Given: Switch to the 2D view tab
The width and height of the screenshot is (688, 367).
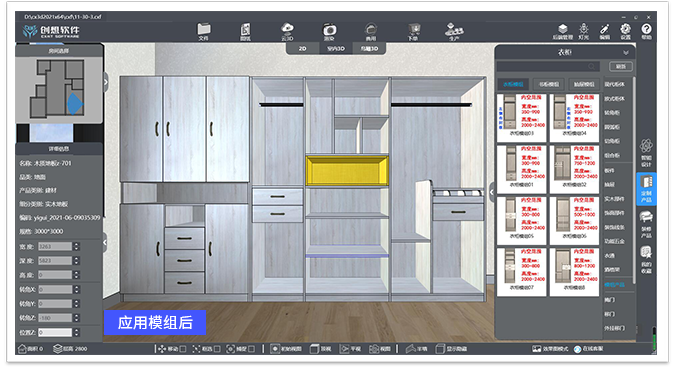Looking at the screenshot, I should (x=302, y=49).
